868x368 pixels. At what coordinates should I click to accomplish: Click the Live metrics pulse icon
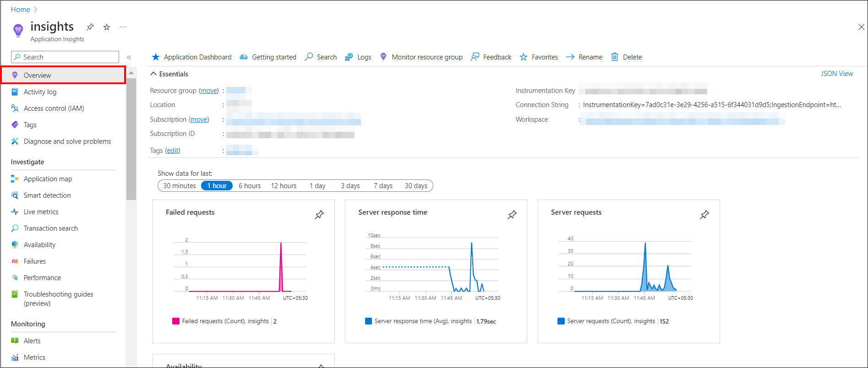pyautogui.click(x=15, y=212)
